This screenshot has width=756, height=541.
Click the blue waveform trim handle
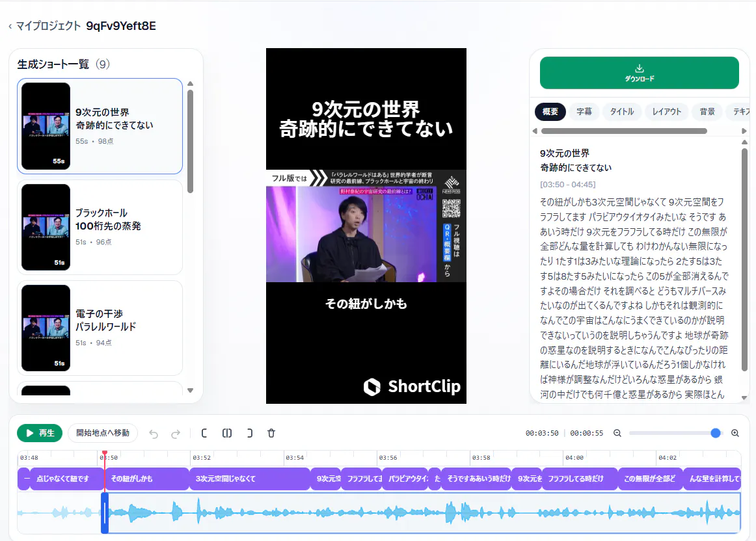(105, 512)
